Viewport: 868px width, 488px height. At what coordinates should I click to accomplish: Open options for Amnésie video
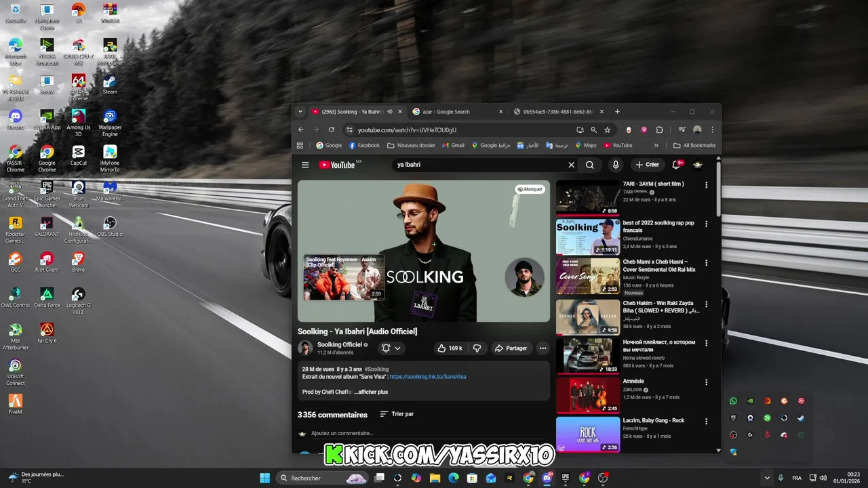[706, 382]
